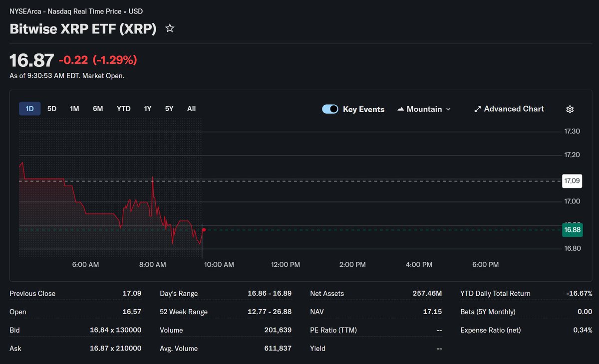599x364 pixels.
Task: Click the Ask value 16.87 x 210000
Action: [x=116, y=349]
